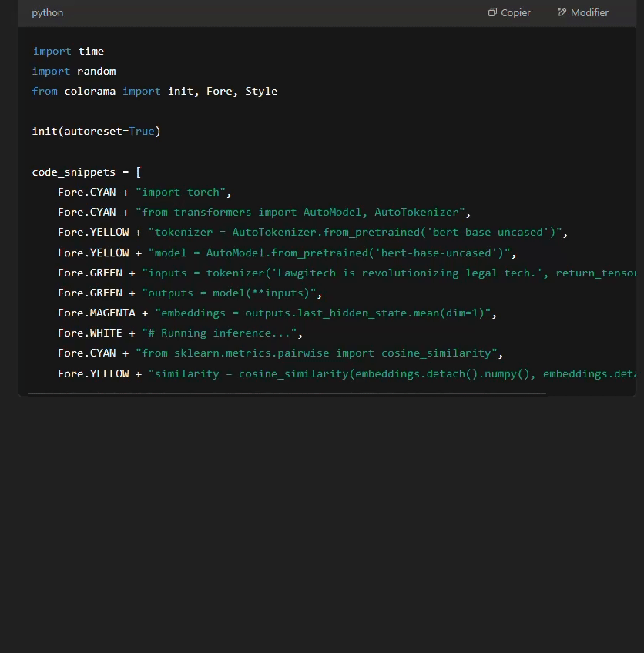The height and width of the screenshot is (653, 644).
Task: Click the code_snippets list declaration
Action: point(85,172)
